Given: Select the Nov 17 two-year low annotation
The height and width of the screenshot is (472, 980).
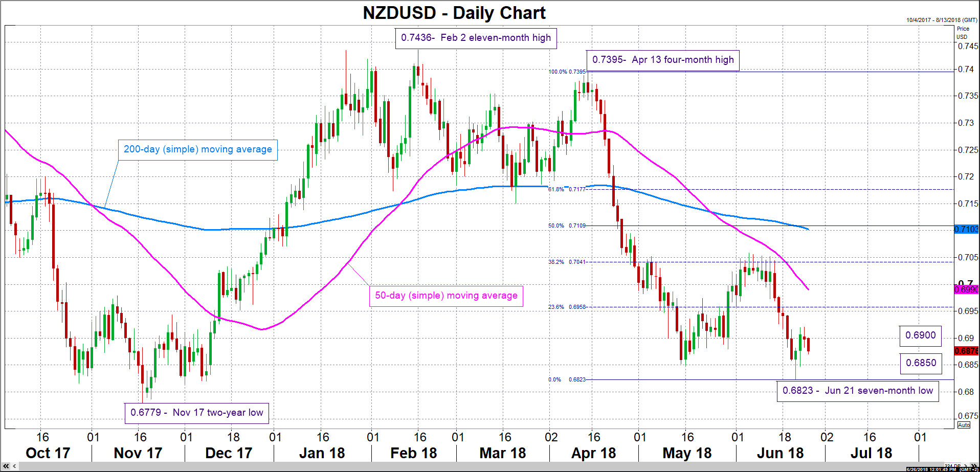Looking at the screenshot, I should [197, 413].
